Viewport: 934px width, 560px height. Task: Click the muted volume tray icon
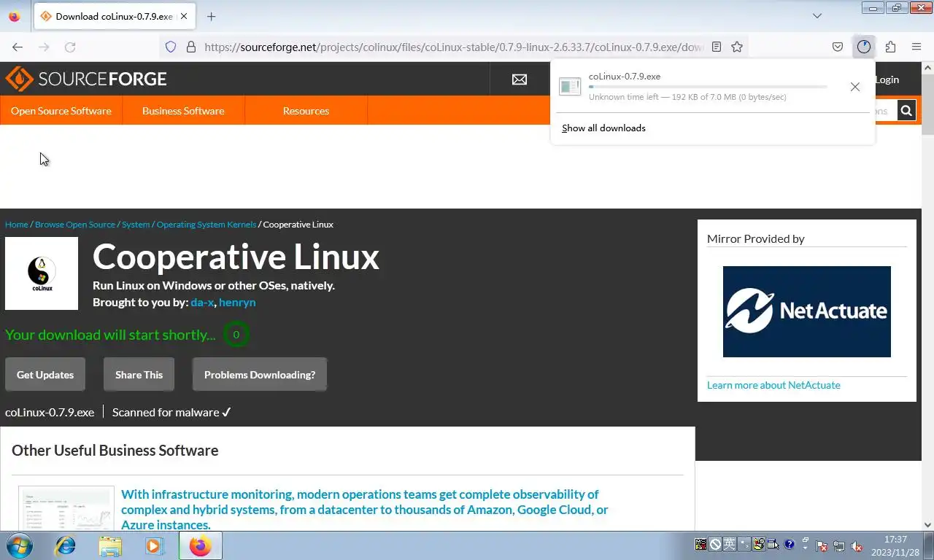coord(857,545)
